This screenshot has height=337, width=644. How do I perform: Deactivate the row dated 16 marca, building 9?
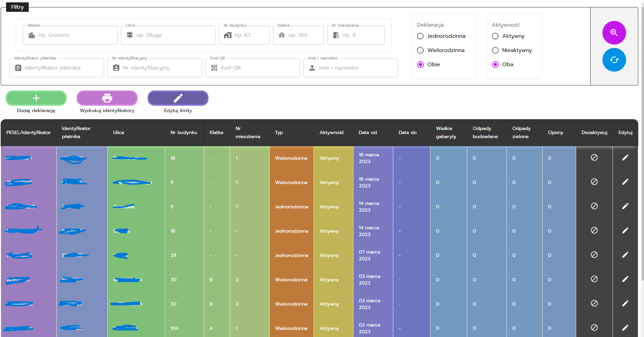pos(594,182)
